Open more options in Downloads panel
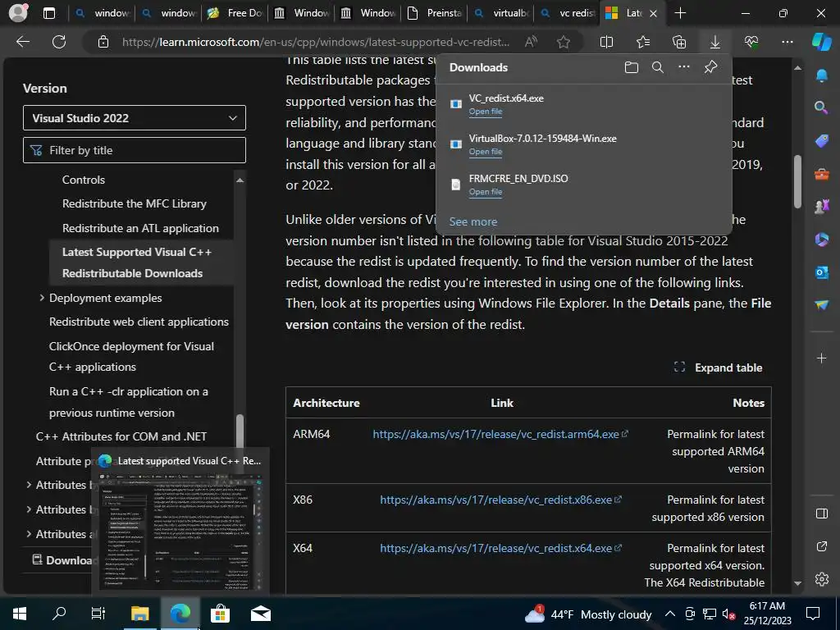 [x=684, y=67]
